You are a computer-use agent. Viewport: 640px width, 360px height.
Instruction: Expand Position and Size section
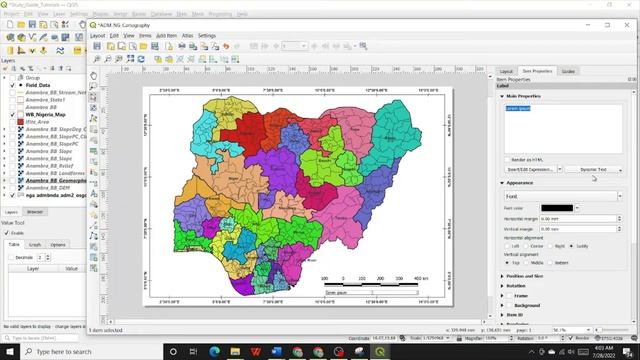[502, 276]
